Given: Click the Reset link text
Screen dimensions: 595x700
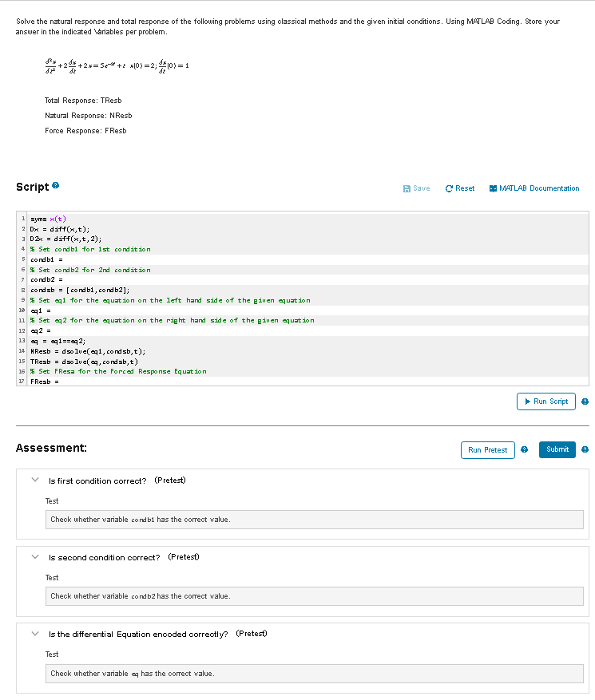Looking at the screenshot, I should coord(465,188).
